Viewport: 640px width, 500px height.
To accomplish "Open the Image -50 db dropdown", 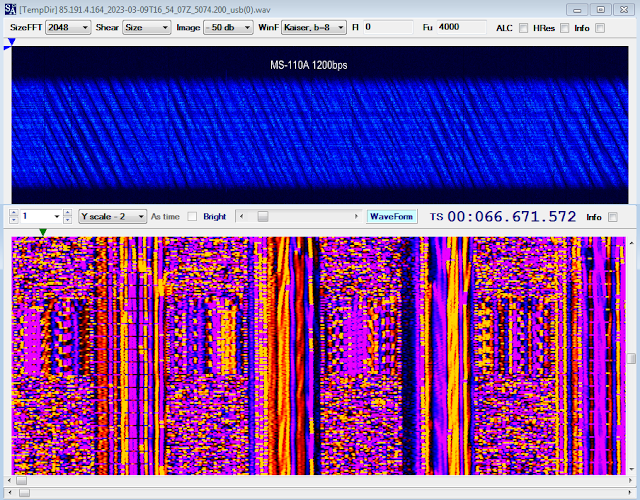I will [228, 27].
